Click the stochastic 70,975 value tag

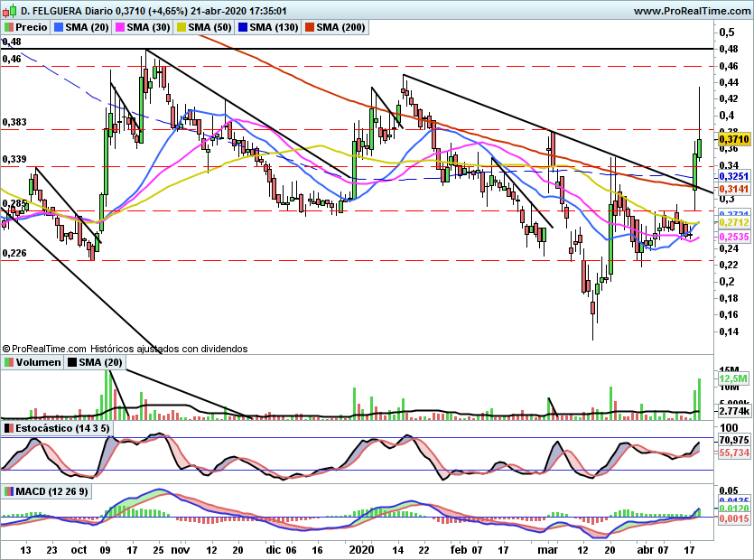tap(734, 440)
